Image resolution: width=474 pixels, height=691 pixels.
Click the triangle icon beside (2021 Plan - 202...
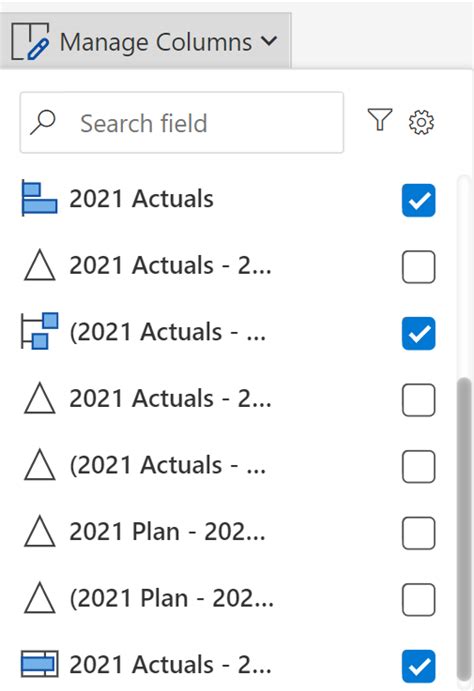pyautogui.click(x=40, y=598)
